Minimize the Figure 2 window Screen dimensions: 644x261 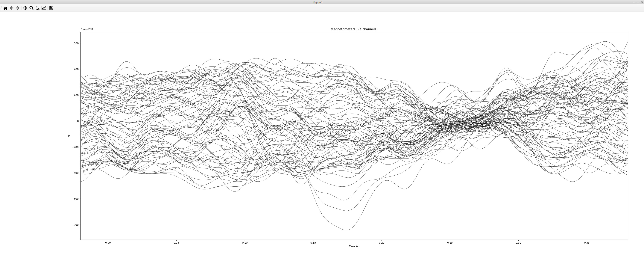[634, 2]
